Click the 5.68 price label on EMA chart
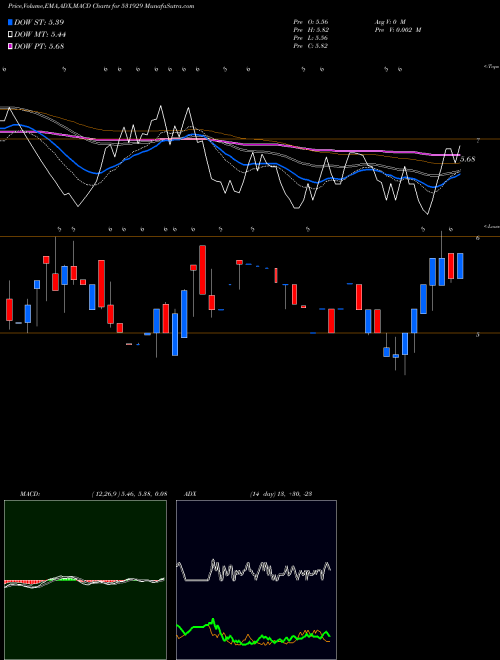Viewport: 500px width, 660px height. coord(468,159)
